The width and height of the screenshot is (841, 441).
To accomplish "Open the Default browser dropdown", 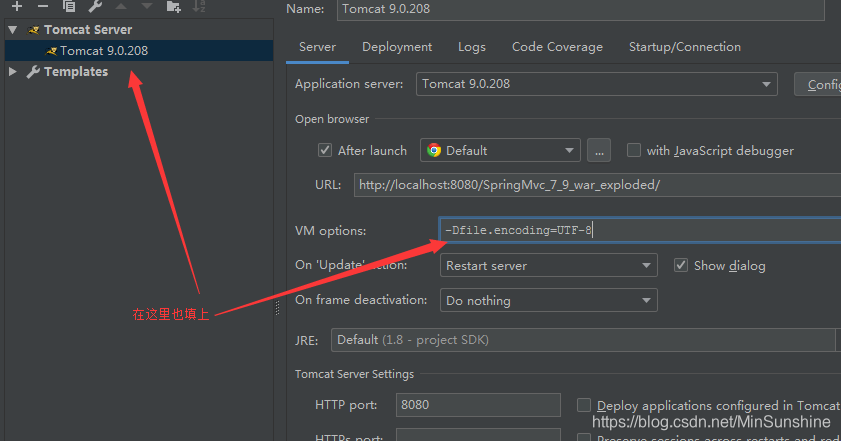I will [x=500, y=150].
